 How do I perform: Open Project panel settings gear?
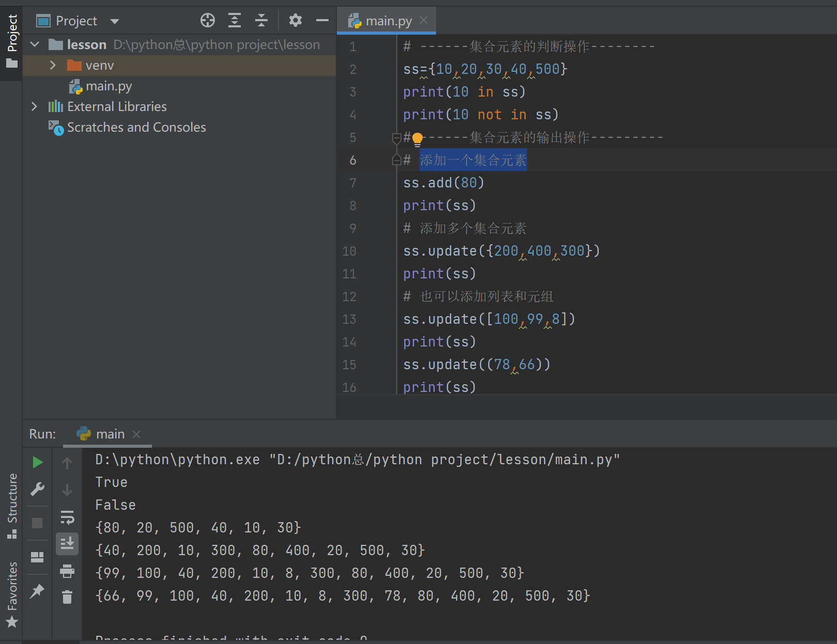point(296,21)
